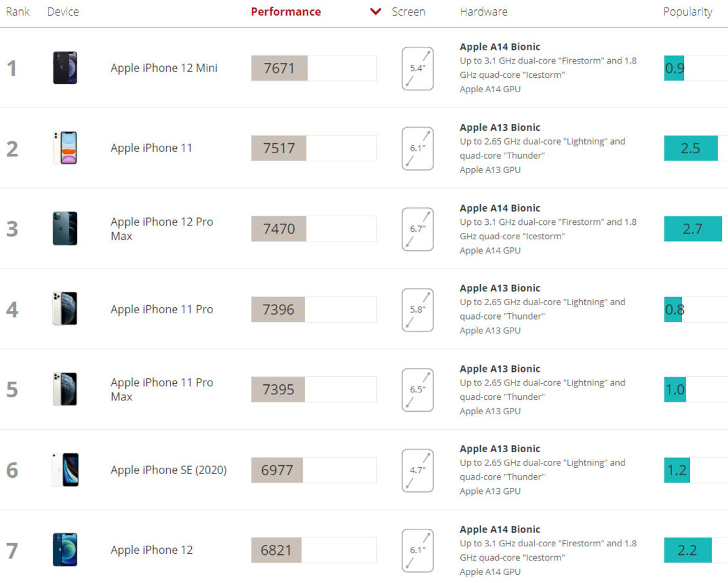Sort by the Performance column header
Screen dimensions: 728x583
point(286,12)
